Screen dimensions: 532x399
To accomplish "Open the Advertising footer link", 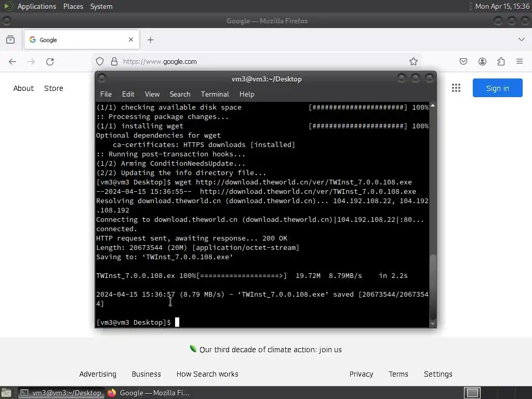I will [98, 374].
